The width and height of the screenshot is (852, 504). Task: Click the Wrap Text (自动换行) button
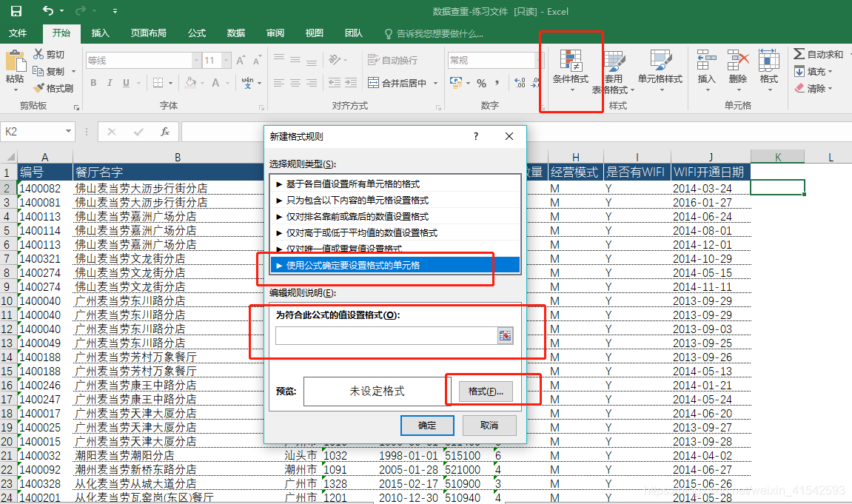tap(392, 60)
